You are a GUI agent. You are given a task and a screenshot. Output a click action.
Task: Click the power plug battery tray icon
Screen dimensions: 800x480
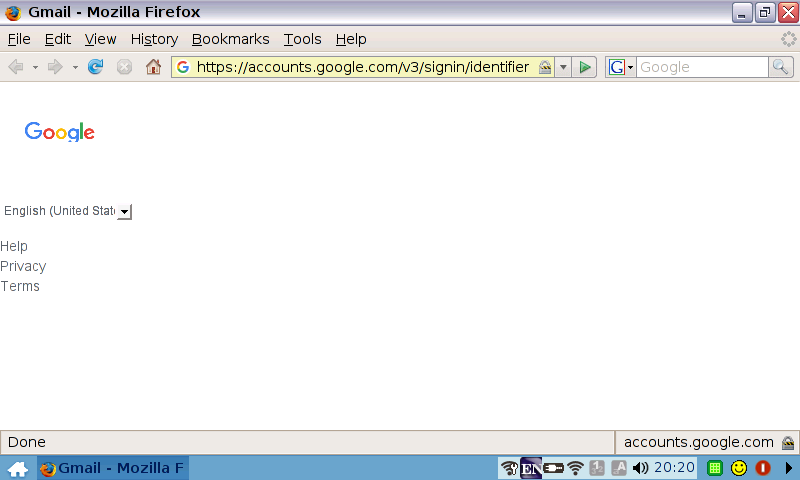click(554, 468)
